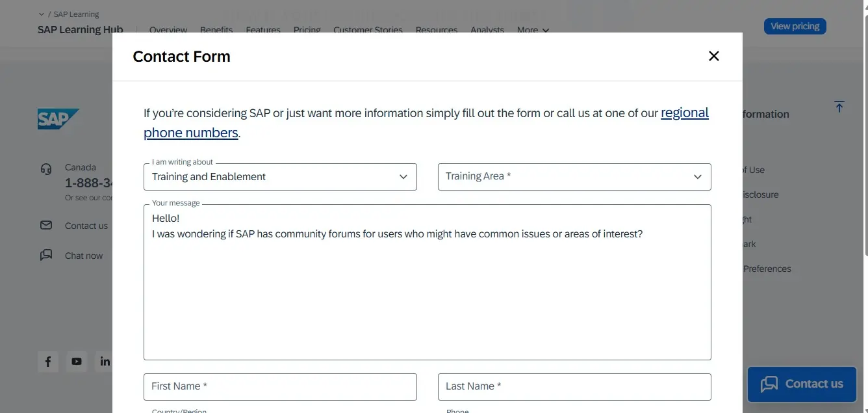
Task: Open the Training Area dropdown
Action: [574, 177]
